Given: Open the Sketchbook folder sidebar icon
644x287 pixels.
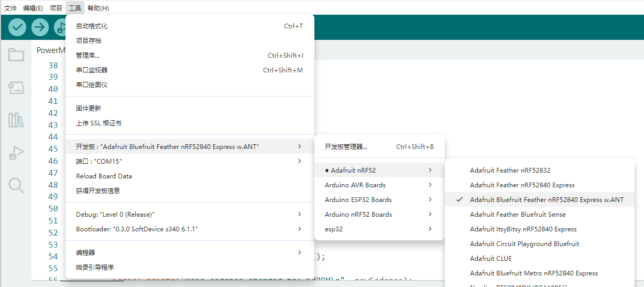Looking at the screenshot, I should [16, 55].
